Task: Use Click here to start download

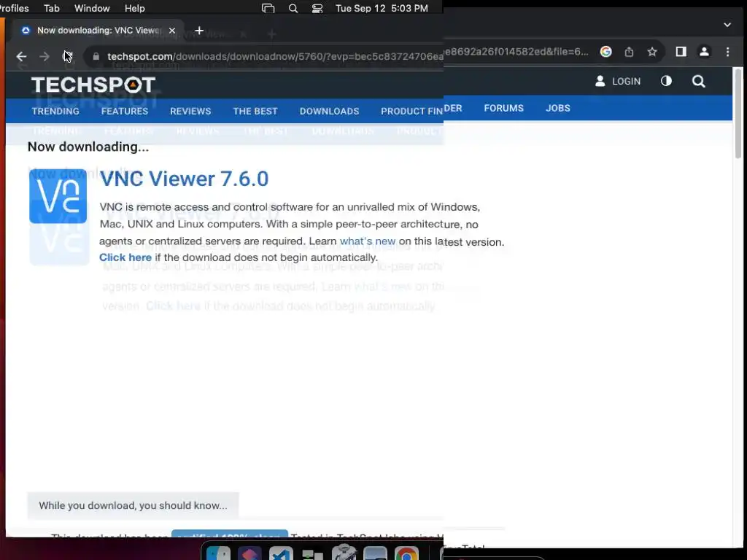Action: pyautogui.click(x=125, y=257)
